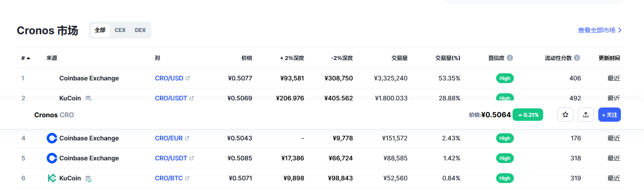Click Coinbase logo in row 5
Screen dimensions: 644x191
pyautogui.click(x=52, y=158)
